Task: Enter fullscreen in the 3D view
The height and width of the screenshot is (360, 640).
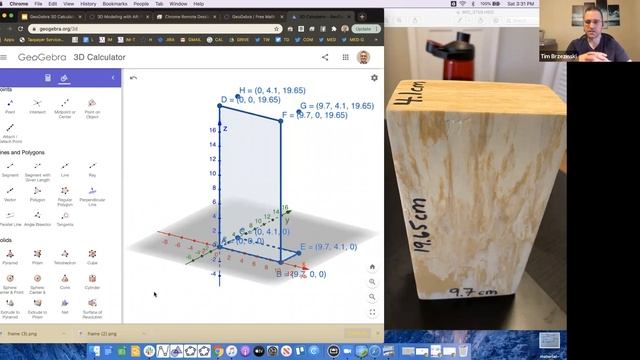Action: [372, 312]
